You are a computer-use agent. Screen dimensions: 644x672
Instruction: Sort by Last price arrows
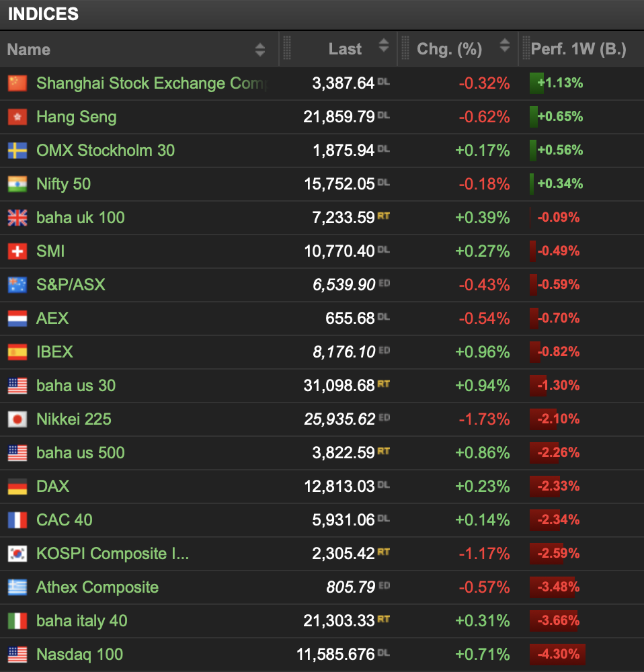pyautogui.click(x=384, y=46)
